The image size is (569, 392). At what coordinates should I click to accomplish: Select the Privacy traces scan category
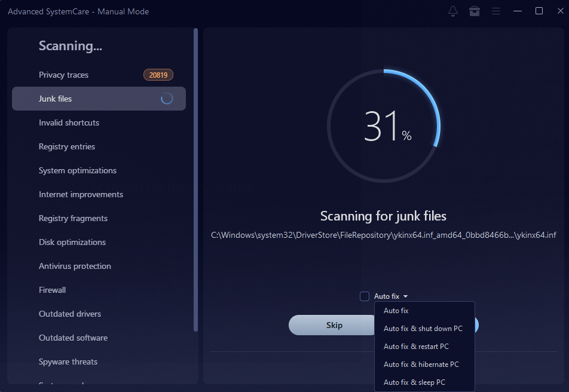(x=63, y=75)
